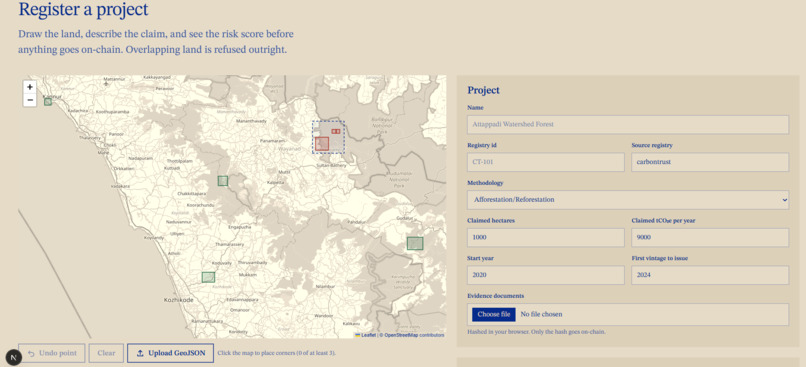Click the right small red parcel in dashed box
Viewport: 806px width, 367px height.
click(338, 132)
